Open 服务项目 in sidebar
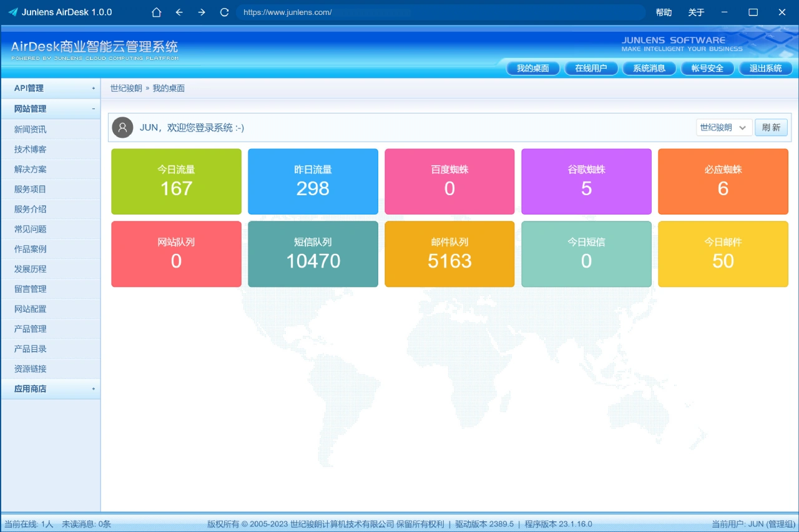The image size is (799, 532). click(x=51, y=189)
